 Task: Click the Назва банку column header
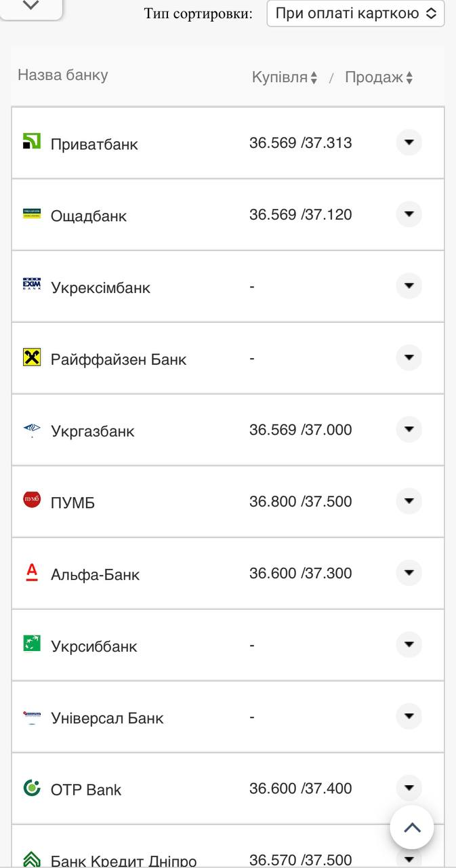pos(62,75)
